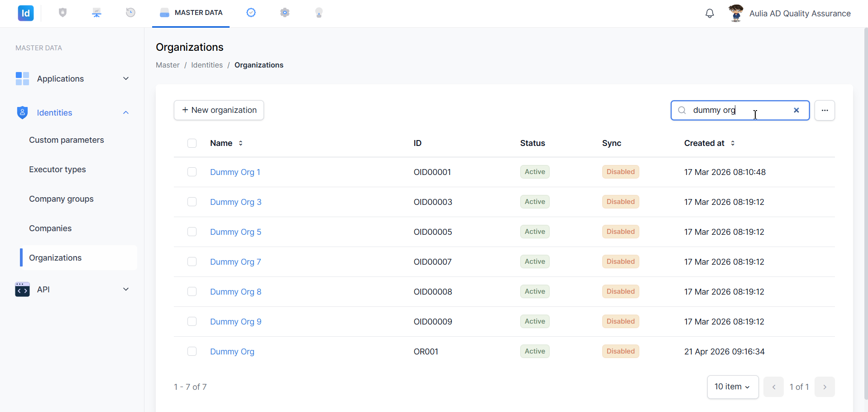Viewport: 868px width, 412px height.
Task: Open Aulia AD Quality Assurance profile menu
Action: click(800, 14)
